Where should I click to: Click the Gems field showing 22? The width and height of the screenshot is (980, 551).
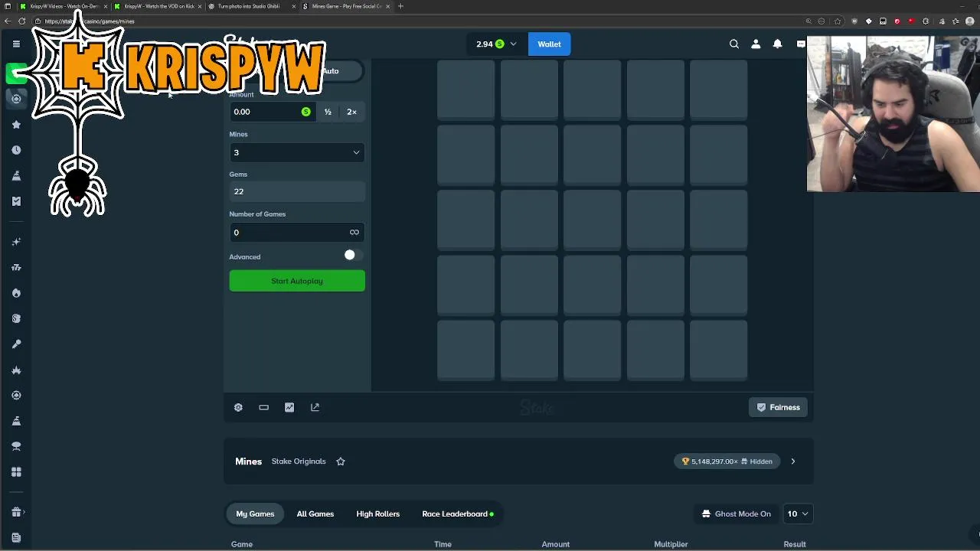(x=297, y=191)
